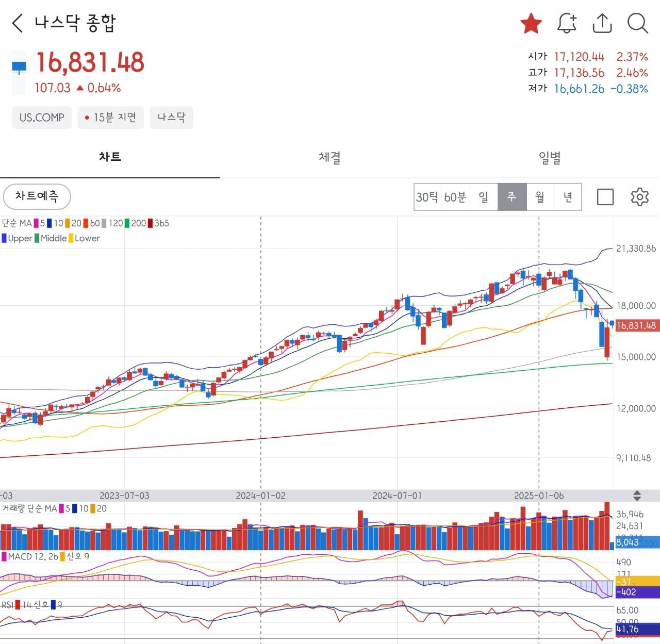
Task: Click the MACD value tag -402
Action: click(638, 592)
